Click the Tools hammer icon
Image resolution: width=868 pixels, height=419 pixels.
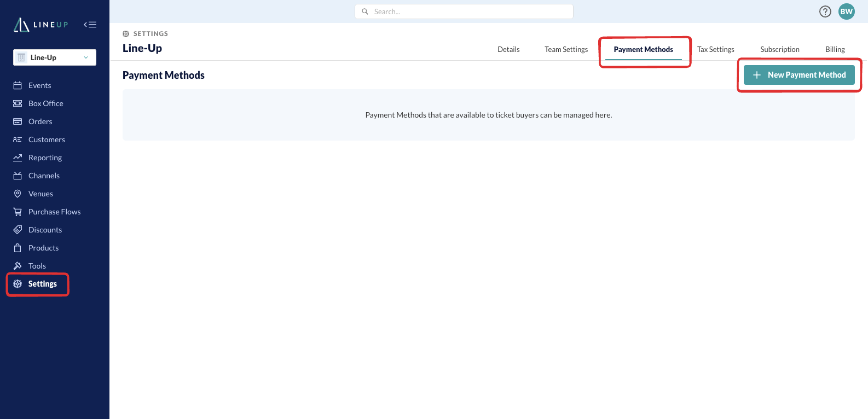tap(18, 266)
